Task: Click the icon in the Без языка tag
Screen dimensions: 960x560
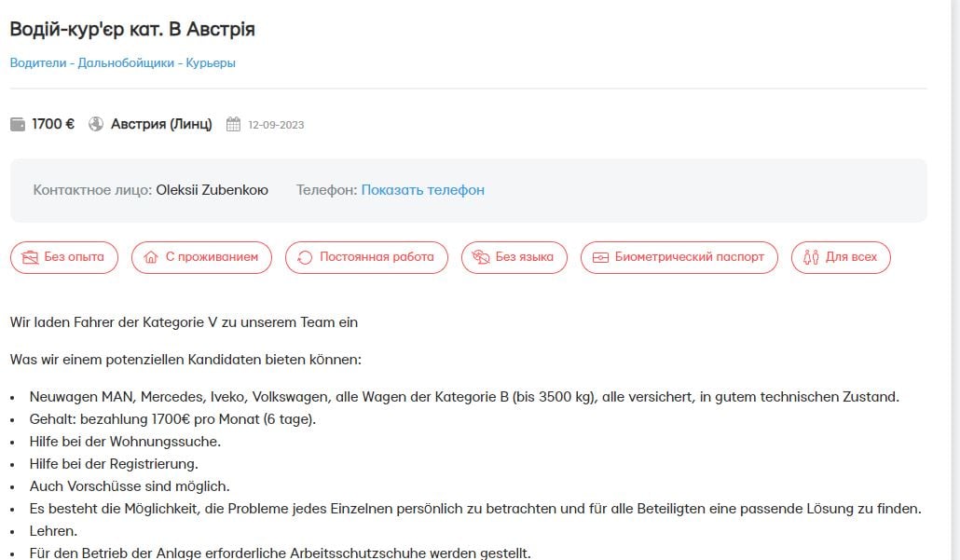Action: [x=481, y=257]
